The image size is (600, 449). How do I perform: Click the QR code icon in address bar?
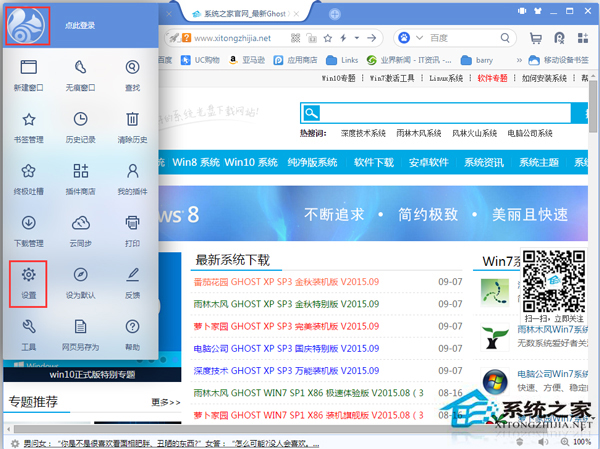coord(295,38)
